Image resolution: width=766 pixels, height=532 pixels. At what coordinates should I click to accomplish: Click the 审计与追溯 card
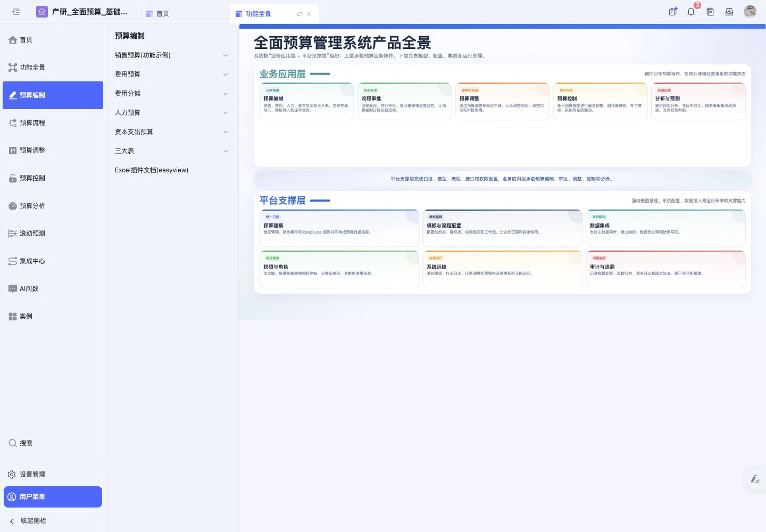[x=665, y=269]
